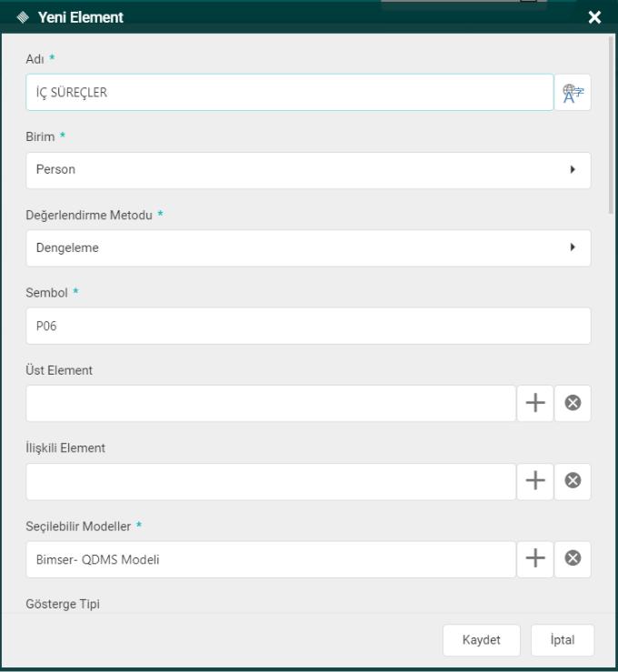Remove the Bimser- QDMS Modeli selection
The width and height of the screenshot is (618, 672).
(573, 559)
